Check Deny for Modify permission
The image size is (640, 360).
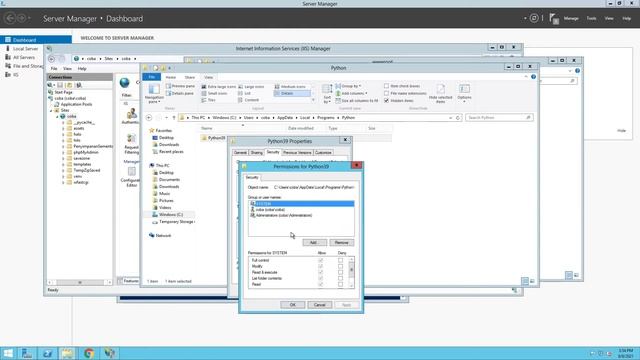pos(340,266)
